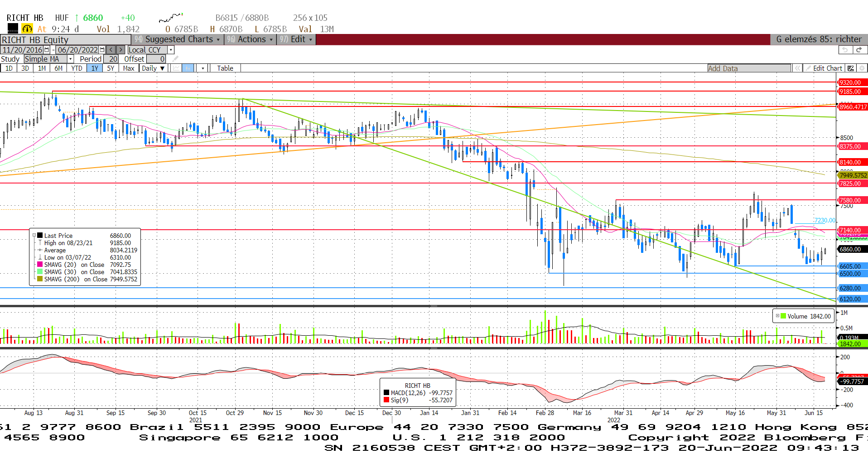The height and width of the screenshot is (473, 868).
Task: Select the 1Y time range
Action: pyautogui.click(x=94, y=68)
